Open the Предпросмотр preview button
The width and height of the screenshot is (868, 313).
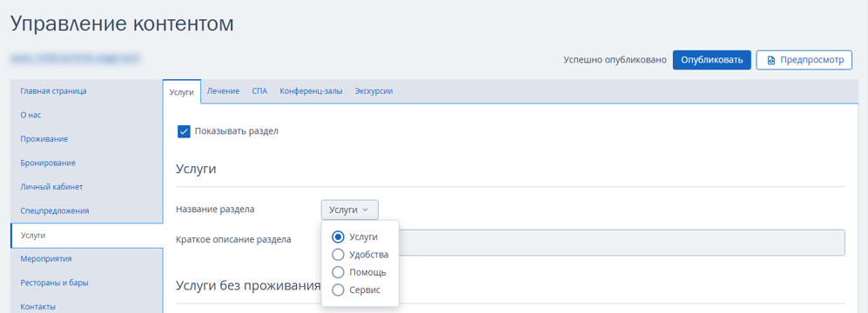pos(804,60)
